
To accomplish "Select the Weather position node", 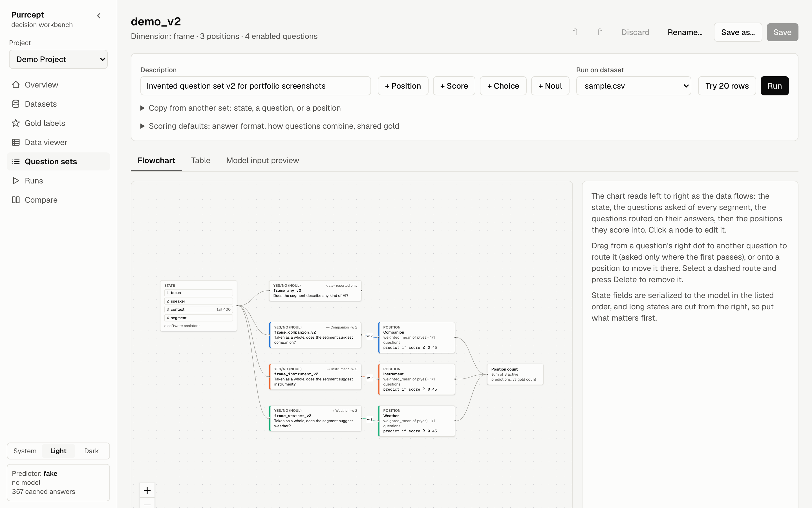I will (x=416, y=421).
